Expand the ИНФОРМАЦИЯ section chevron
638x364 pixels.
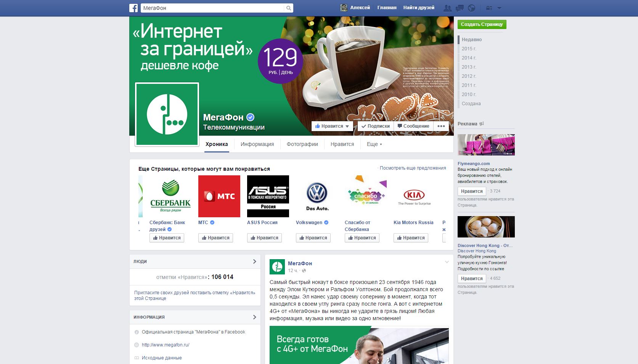point(254,317)
